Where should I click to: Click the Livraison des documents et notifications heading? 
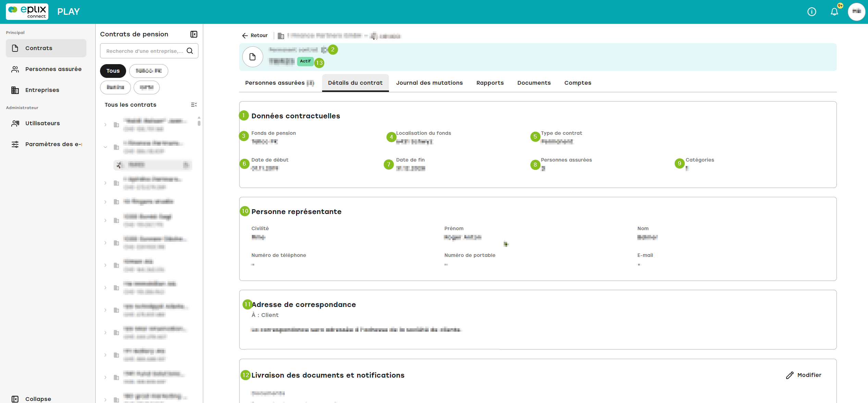pos(328,375)
